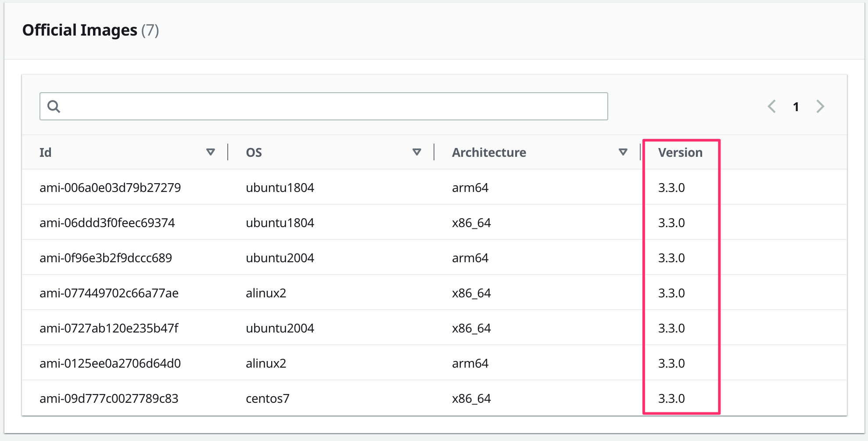Select the previous page arrow
Image resolution: width=868 pixels, height=441 pixels.
[772, 106]
